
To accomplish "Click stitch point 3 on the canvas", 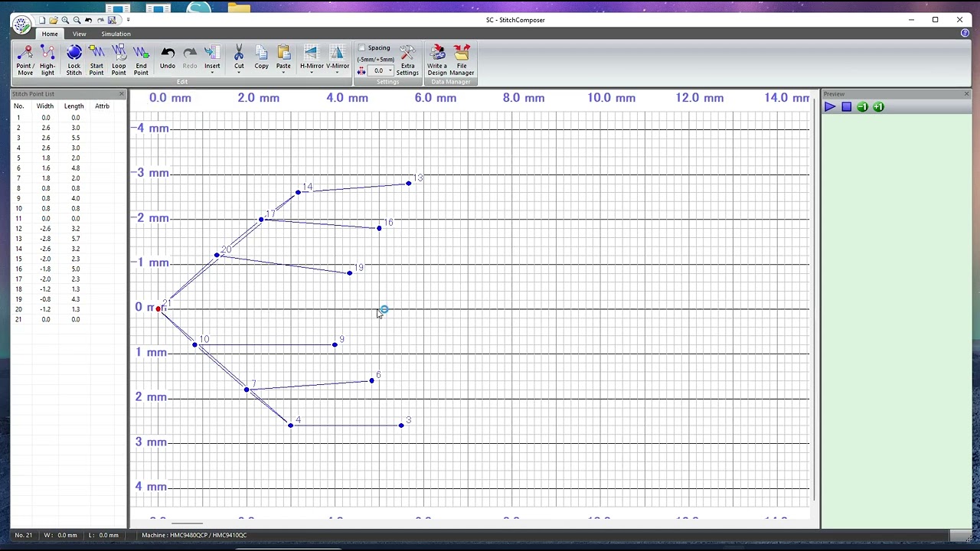I will [401, 425].
